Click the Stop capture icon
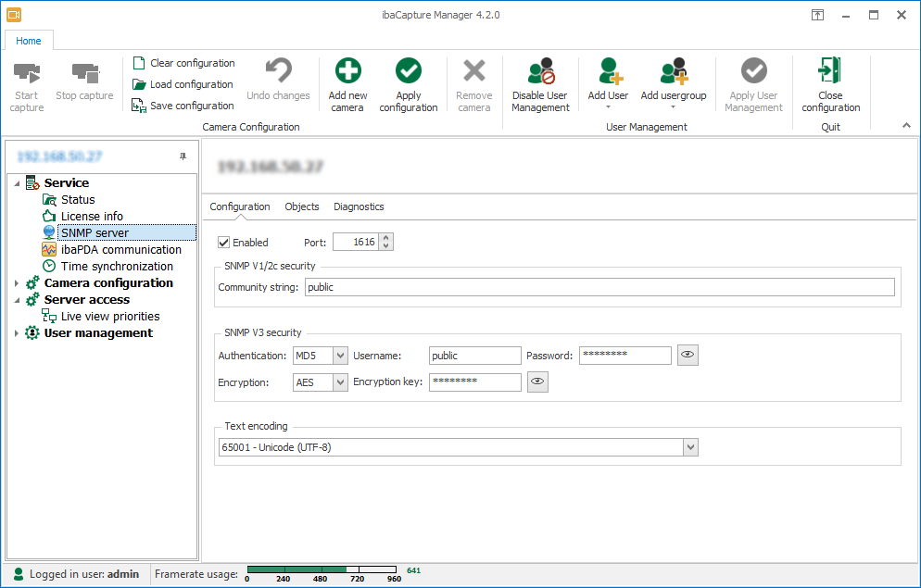 86,73
